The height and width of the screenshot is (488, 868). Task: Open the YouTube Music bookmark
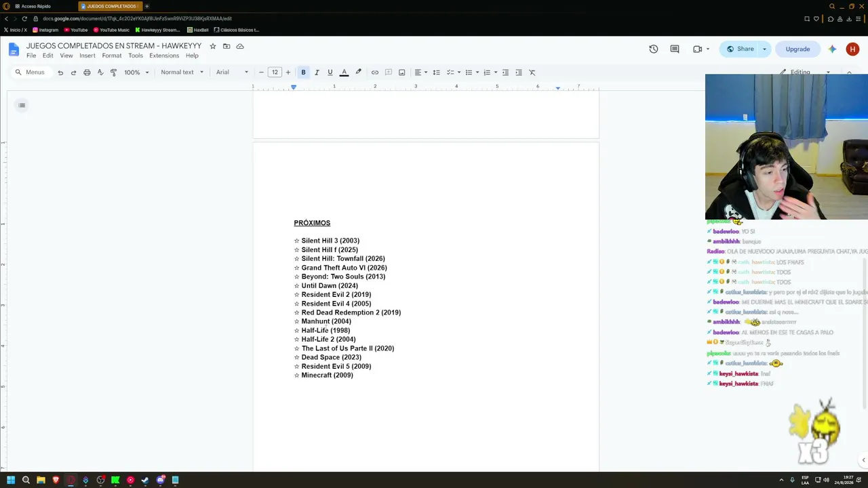tap(111, 30)
